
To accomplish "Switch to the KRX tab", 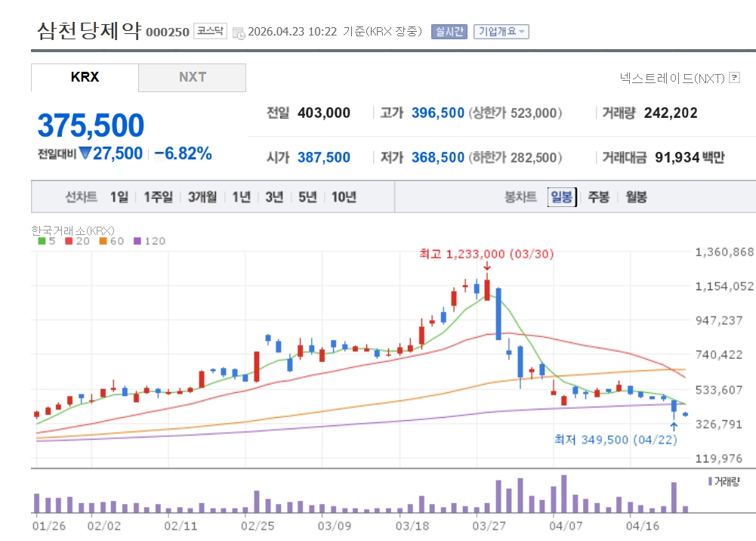I will 85,77.
